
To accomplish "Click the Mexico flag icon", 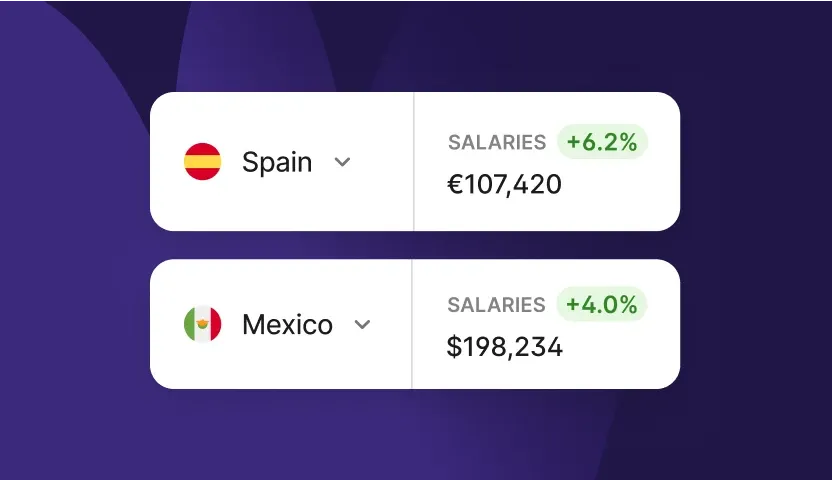I will (x=202, y=324).
